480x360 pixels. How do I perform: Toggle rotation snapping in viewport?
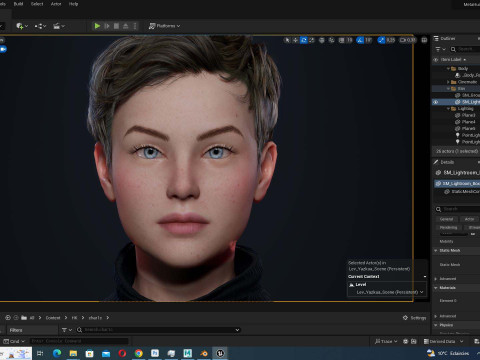tap(360, 40)
